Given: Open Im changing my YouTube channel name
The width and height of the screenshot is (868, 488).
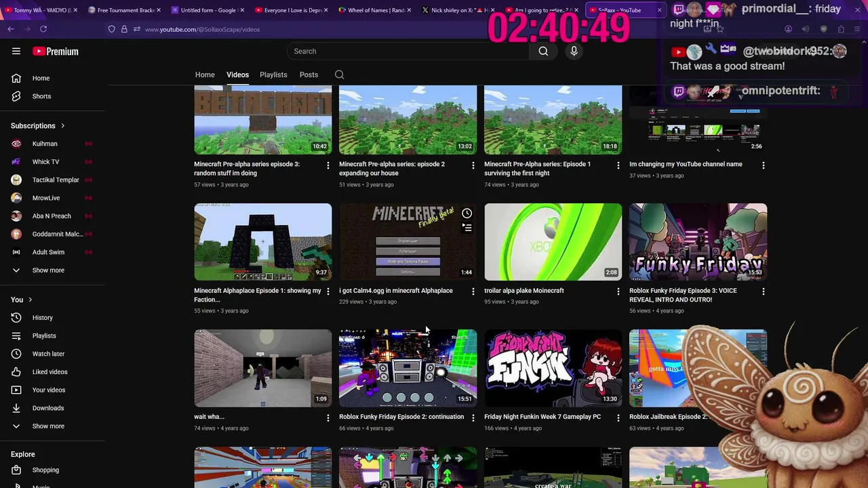Looking at the screenshot, I should coord(686,164).
